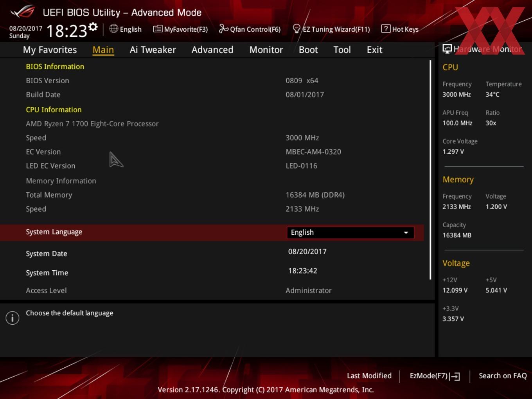Click +12V 12.099 V reading
532x399 pixels.
455,290
